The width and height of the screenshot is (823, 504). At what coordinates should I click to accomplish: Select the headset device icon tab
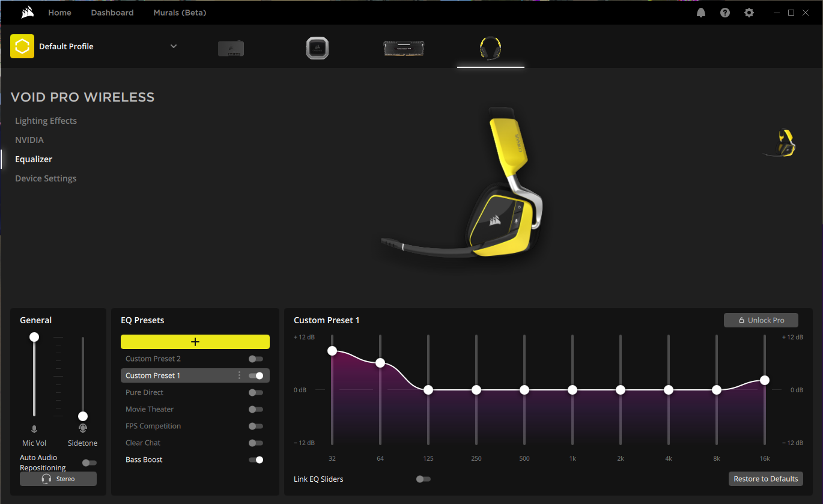coord(491,48)
